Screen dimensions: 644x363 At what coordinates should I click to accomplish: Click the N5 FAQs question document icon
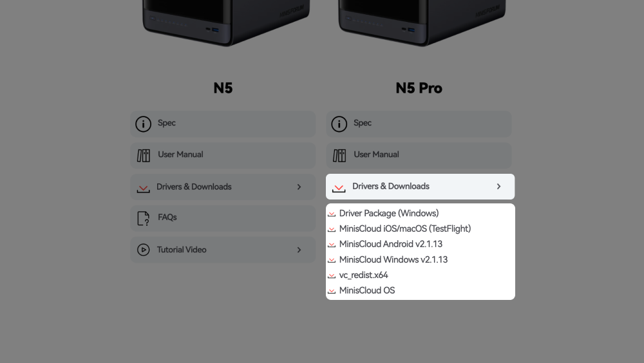(143, 218)
